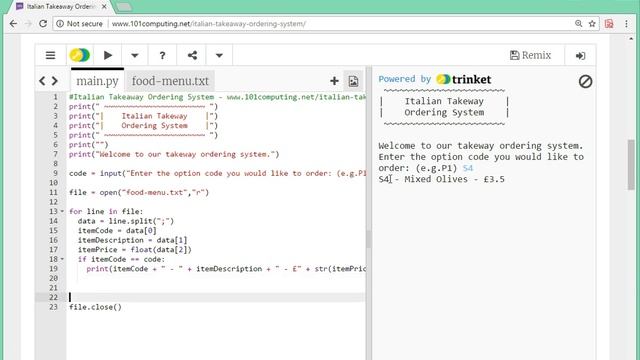Go to previous file tab arrow

pyautogui.click(x=42, y=81)
